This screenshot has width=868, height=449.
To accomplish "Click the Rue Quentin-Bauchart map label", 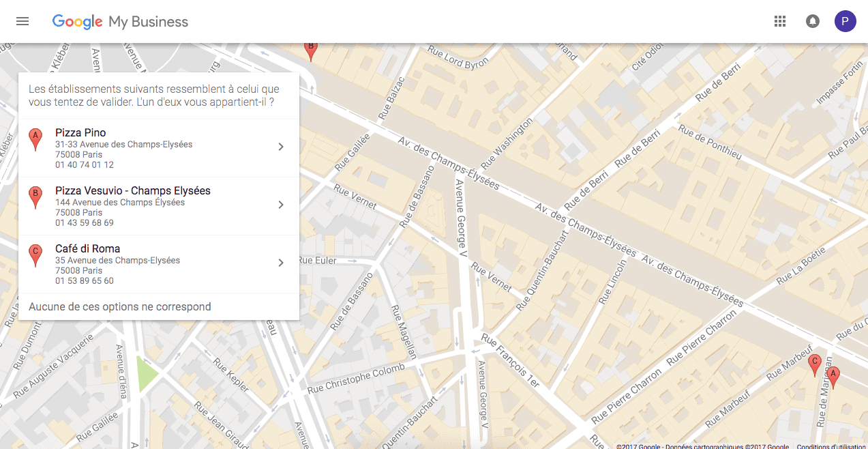I will click(543, 270).
